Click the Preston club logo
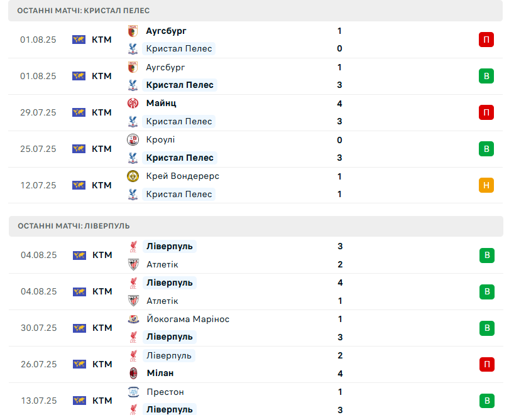 133,392
